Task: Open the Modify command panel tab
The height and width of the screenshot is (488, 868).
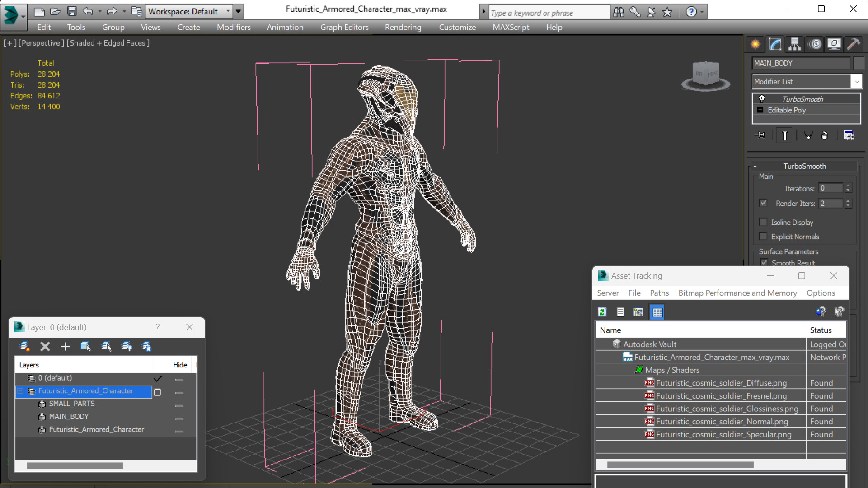Action: click(775, 44)
